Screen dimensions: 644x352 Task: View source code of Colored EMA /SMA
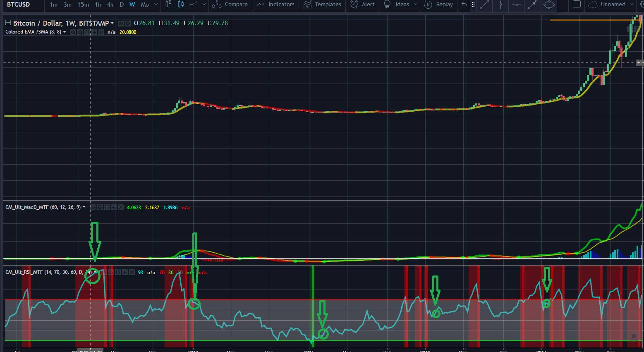pos(87,32)
